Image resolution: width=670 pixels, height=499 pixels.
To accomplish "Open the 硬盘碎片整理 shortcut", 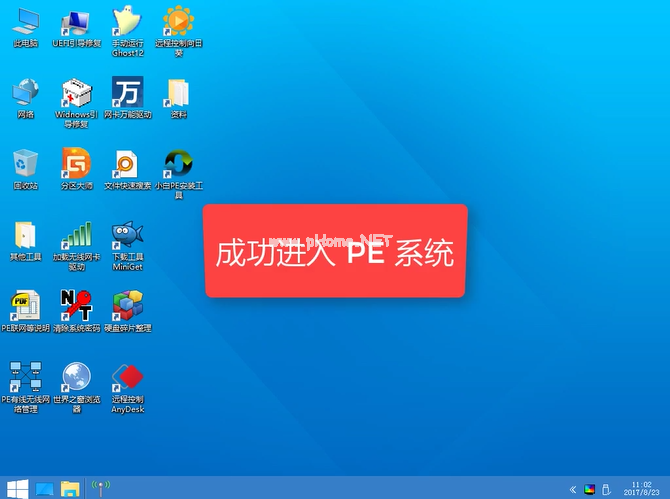I will coord(127,312).
